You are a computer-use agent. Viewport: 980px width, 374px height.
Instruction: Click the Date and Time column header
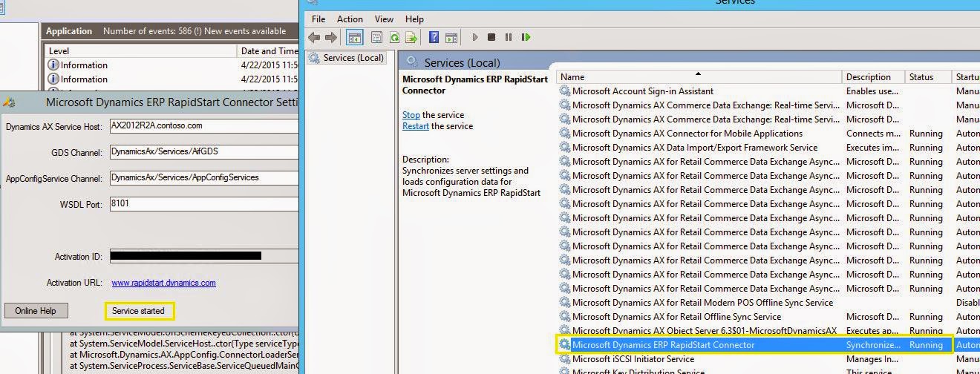coord(268,51)
